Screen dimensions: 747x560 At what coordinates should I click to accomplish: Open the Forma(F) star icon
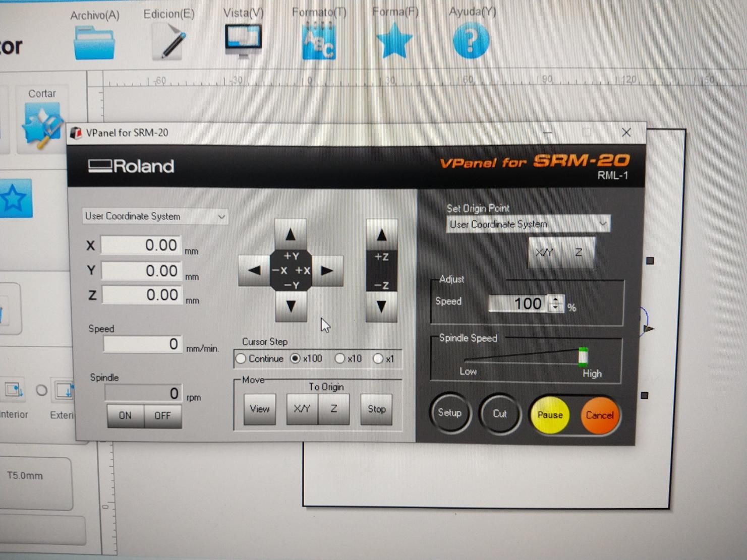tap(394, 41)
